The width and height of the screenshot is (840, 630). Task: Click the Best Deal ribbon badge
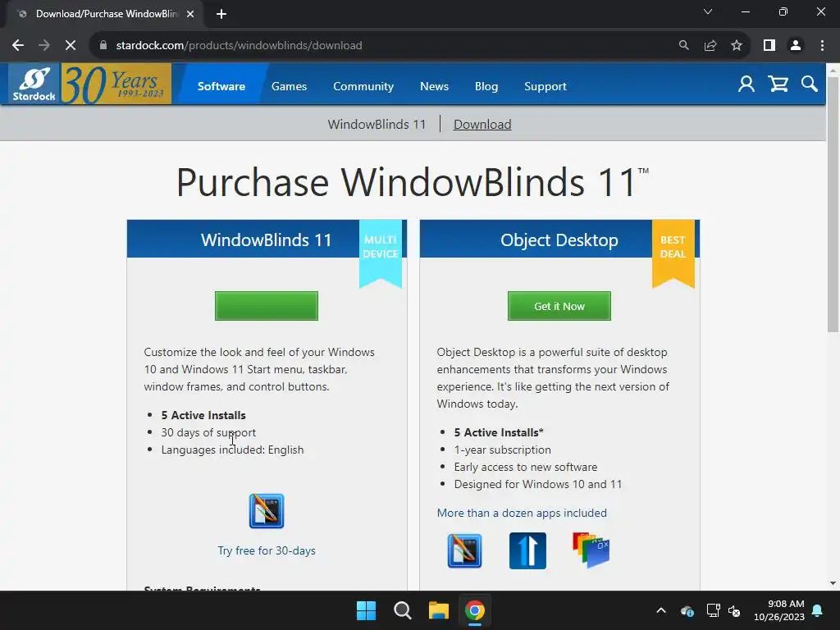[x=673, y=253]
